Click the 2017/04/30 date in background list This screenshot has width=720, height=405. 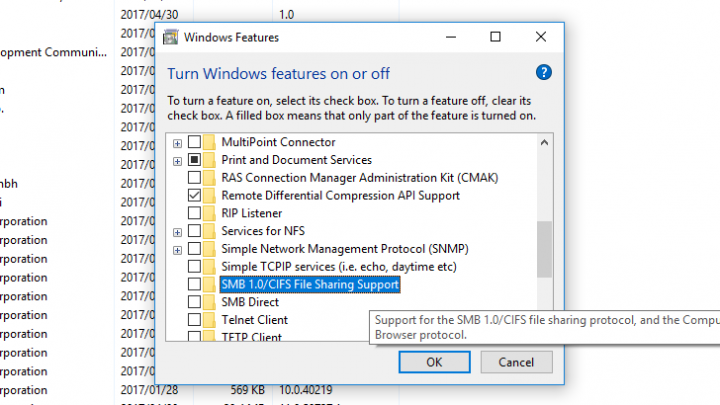coord(149,15)
